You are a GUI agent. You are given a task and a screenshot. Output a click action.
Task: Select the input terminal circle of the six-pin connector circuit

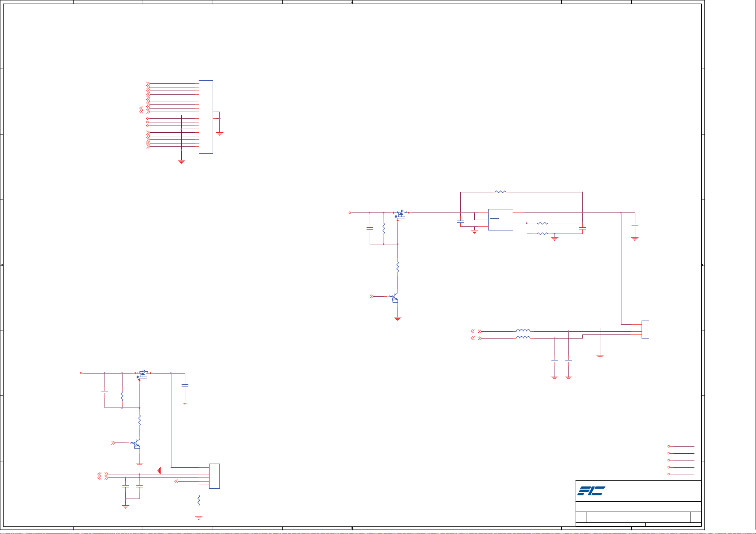click(81, 373)
